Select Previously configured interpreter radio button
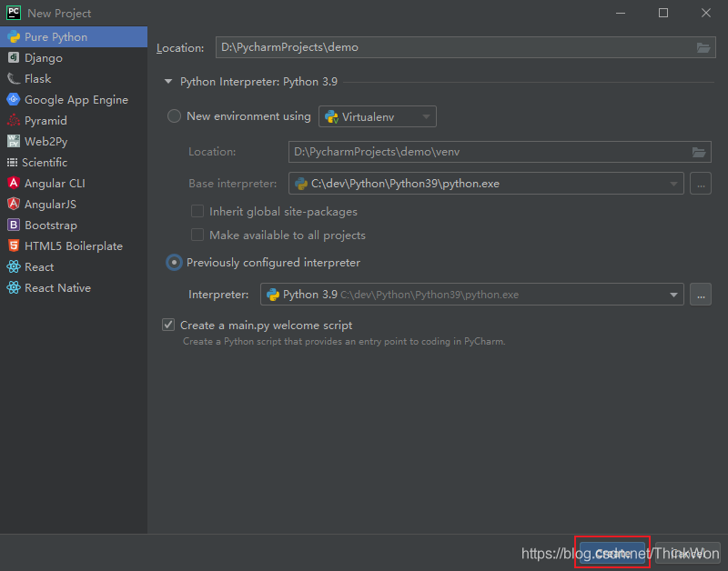This screenshot has height=571, width=728. [x=174, y=263]
